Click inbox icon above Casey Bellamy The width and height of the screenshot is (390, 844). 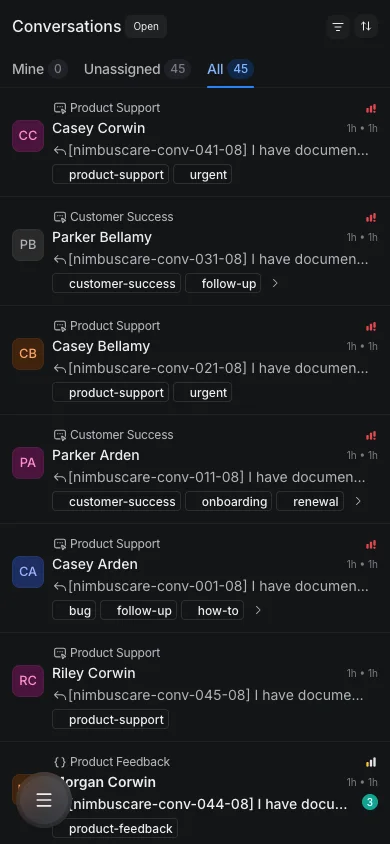coord(60,326)
